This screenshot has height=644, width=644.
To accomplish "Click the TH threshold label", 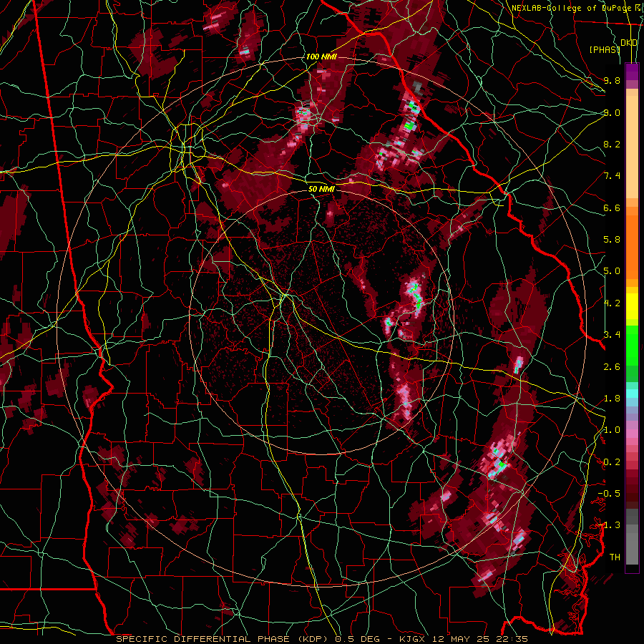I will tap(615, 557).
